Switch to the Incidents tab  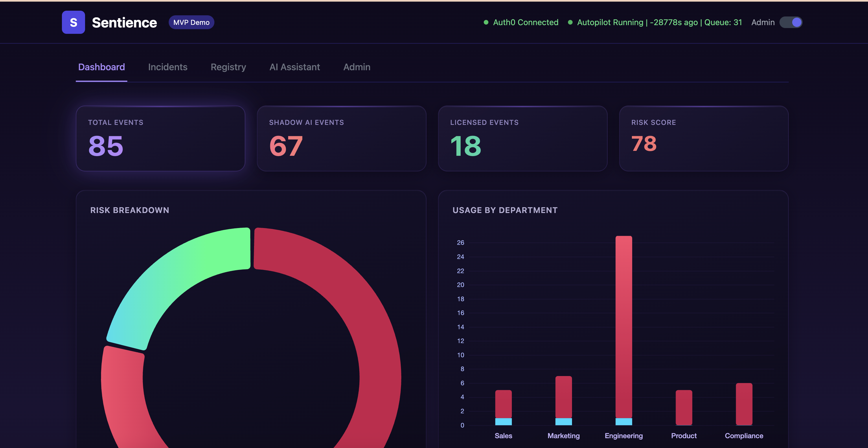pyautogui.click(x=168, y=67)
